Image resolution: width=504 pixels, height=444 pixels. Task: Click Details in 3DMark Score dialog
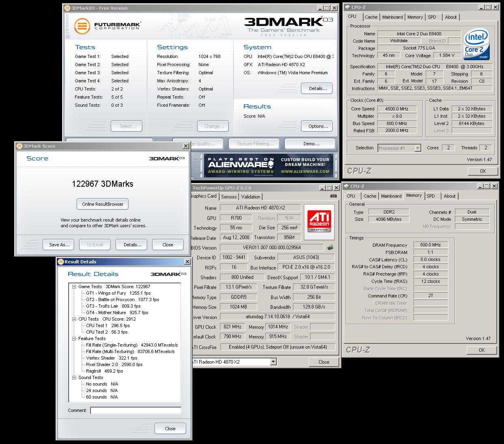pyautogui.click(x=132, y=245)
